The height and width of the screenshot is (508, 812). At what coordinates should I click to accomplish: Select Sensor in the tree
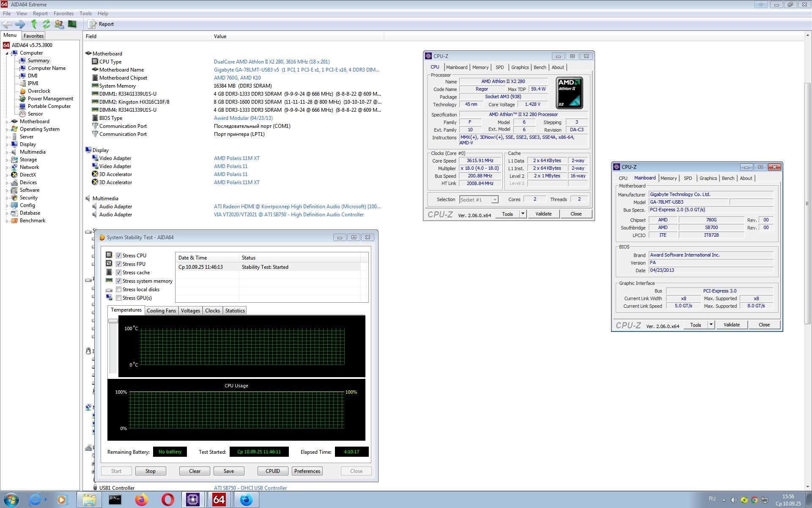pos(35,114)
